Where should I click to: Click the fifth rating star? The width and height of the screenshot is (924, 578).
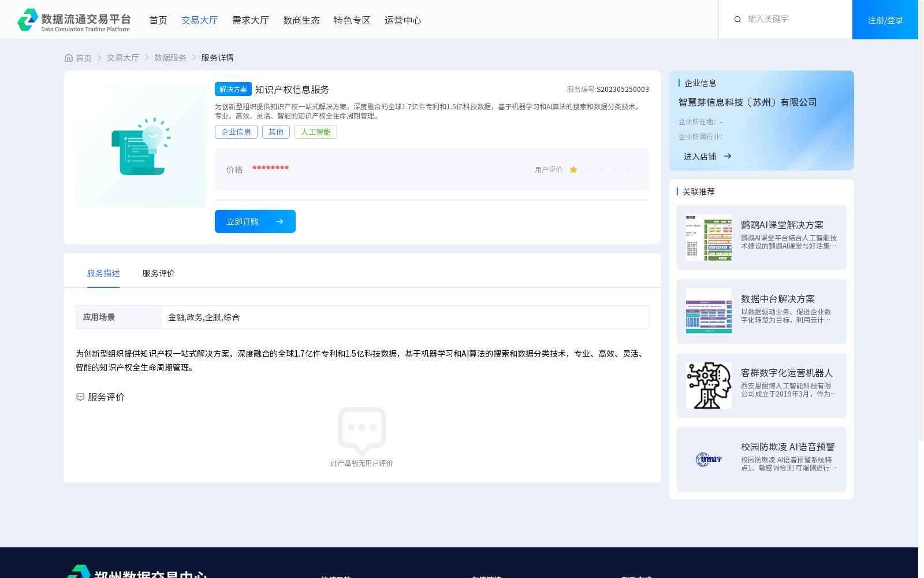[x=629, y=169]
